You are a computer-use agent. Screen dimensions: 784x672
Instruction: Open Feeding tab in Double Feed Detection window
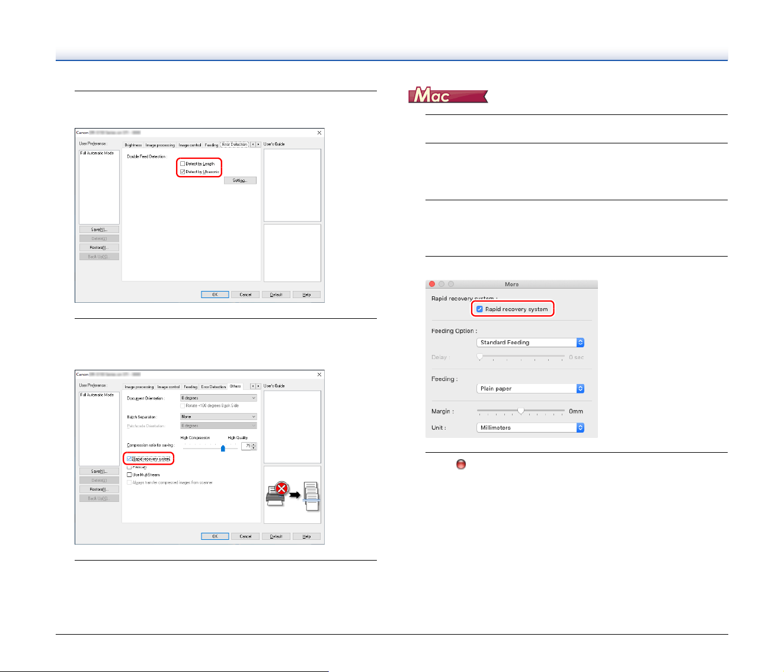click(212, 145)
